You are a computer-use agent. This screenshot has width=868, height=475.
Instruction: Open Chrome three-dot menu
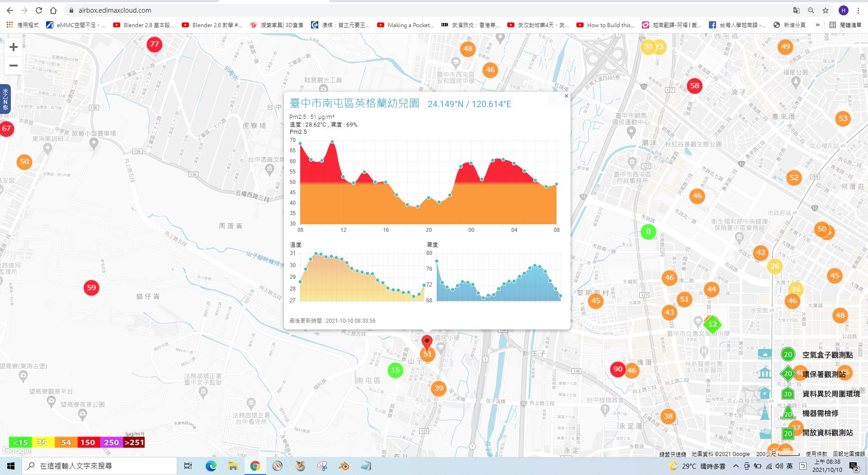pyautogui.click(x=858, y=10)
